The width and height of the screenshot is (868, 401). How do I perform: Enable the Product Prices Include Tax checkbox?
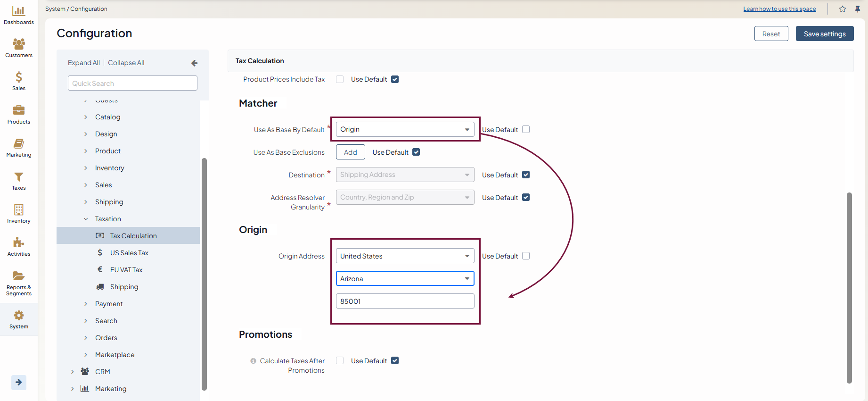pos(340,79)
